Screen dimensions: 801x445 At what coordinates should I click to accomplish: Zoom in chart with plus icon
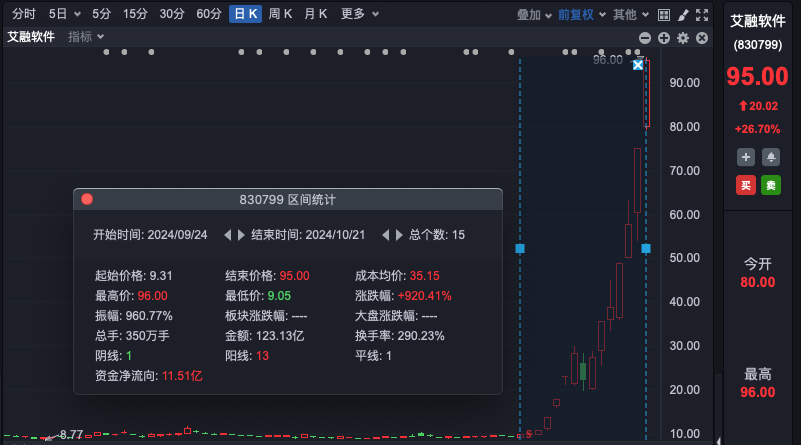(x=664, y=38)
